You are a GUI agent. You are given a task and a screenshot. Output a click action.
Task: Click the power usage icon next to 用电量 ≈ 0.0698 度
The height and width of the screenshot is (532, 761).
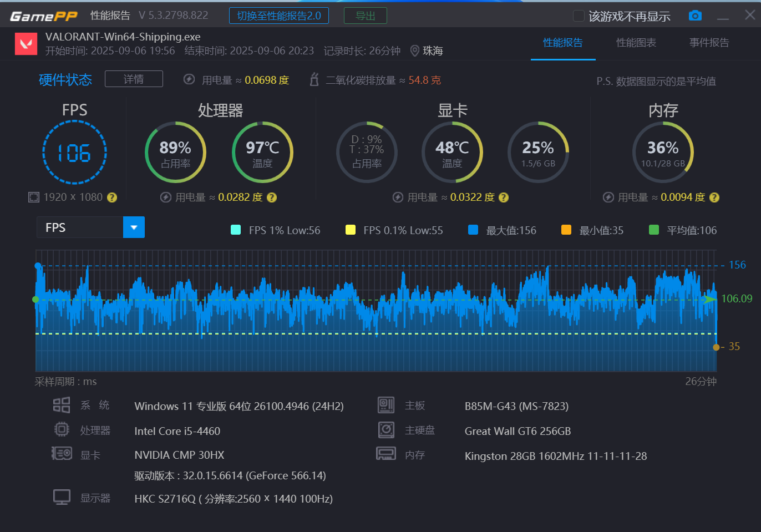coord(189,79)
